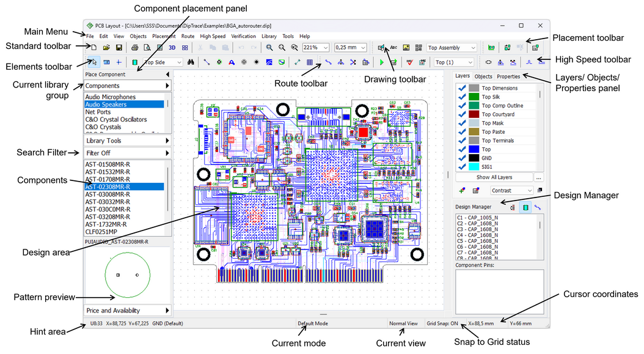Image resolution: width=644 pixels, height=354 pixels.
Task: Toggle Top Dimensions layer visibility
Action: [x=462, y=88]
